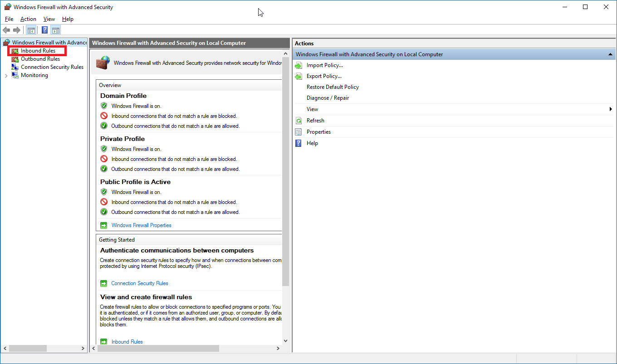Click the Domain Profile firewall-on shield icon
617x364 pixels.
tap(104, 106)
